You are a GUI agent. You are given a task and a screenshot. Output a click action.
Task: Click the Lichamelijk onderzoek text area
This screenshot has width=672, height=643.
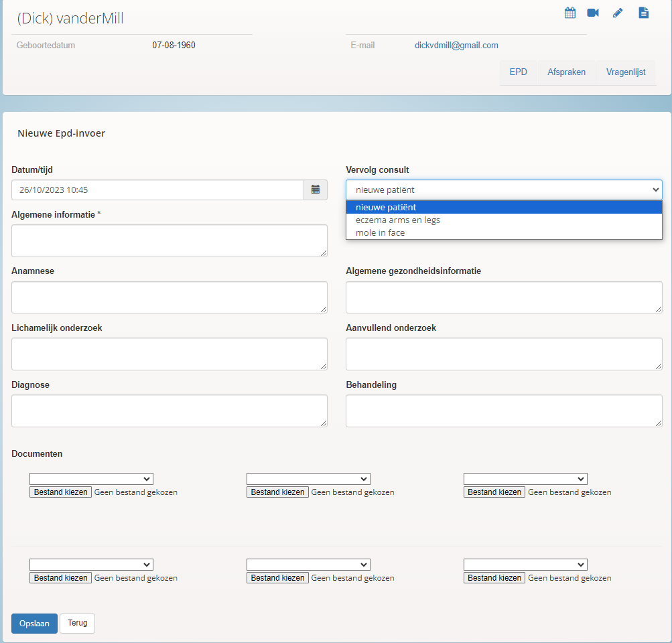(170, 354)
